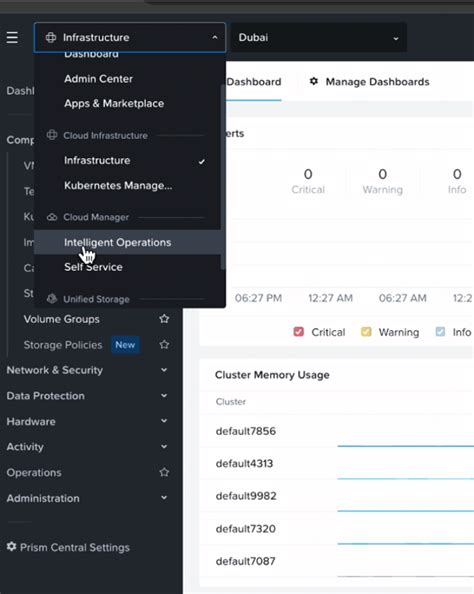
Task: Open the default7856 cluster link
Action: pos(246,431)
